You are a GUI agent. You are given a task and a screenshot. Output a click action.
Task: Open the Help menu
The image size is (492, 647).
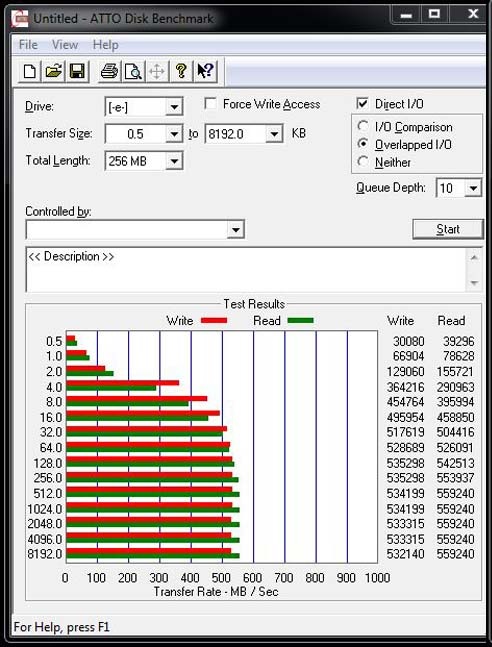point(106,45)
